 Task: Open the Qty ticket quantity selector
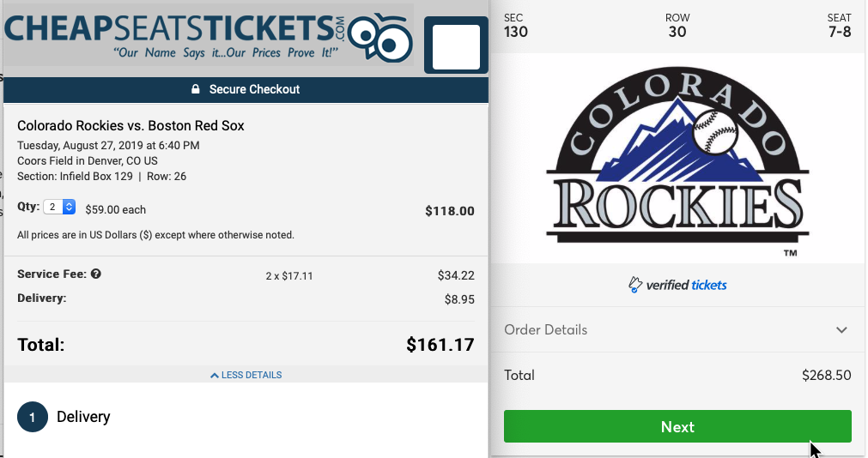[59, 207]
